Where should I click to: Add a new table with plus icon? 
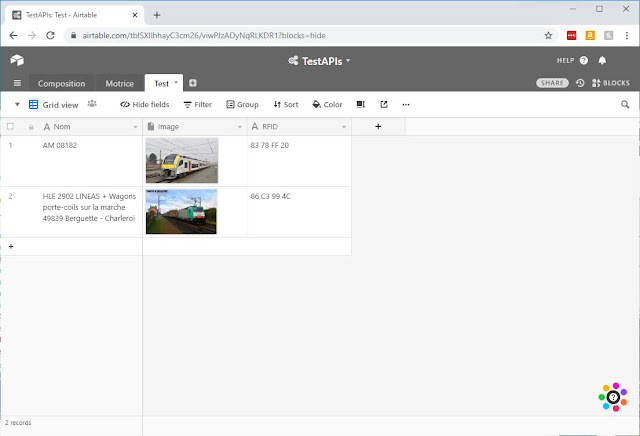point(193,83)
